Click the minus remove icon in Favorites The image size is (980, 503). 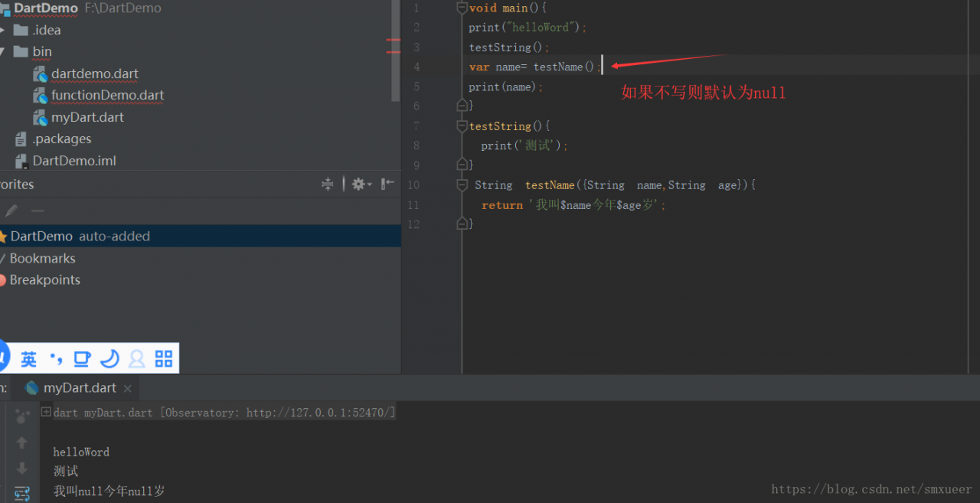click(x=38, y=211)
